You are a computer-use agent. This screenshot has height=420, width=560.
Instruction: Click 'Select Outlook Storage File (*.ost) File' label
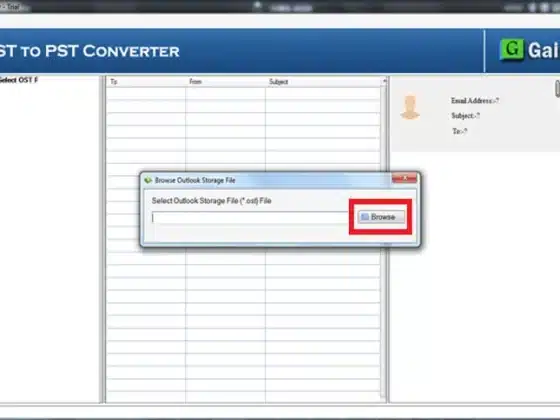click(211, 201)
